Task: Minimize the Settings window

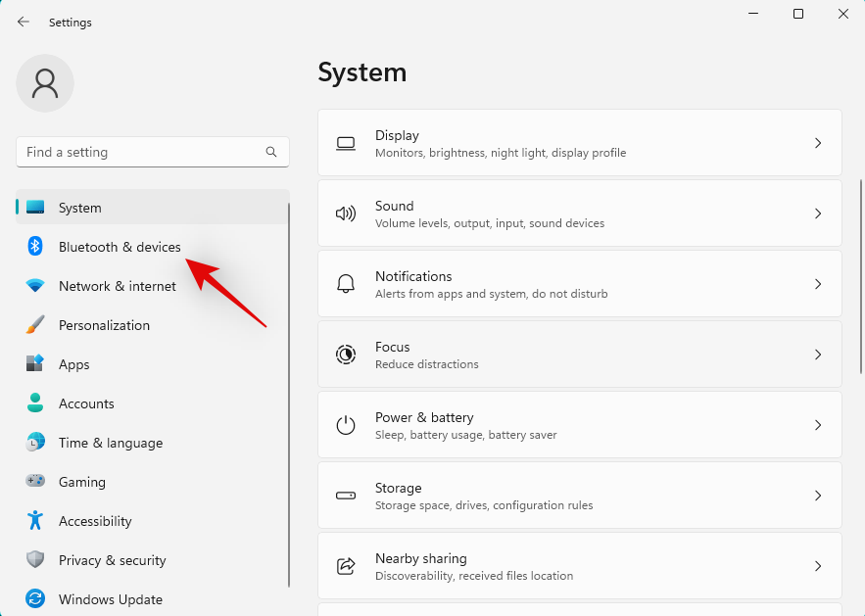Action: pyautogui.click(x=753, y=14)
